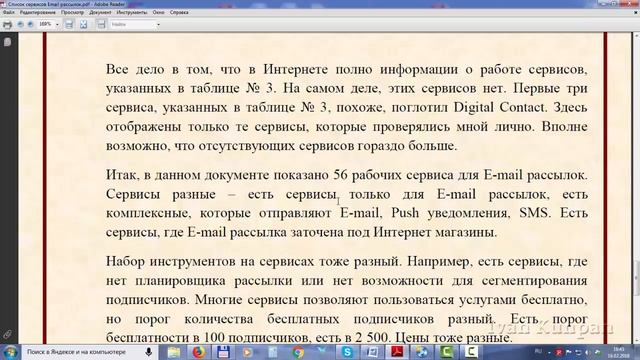Click the Windows Start button

pos(10,352)
